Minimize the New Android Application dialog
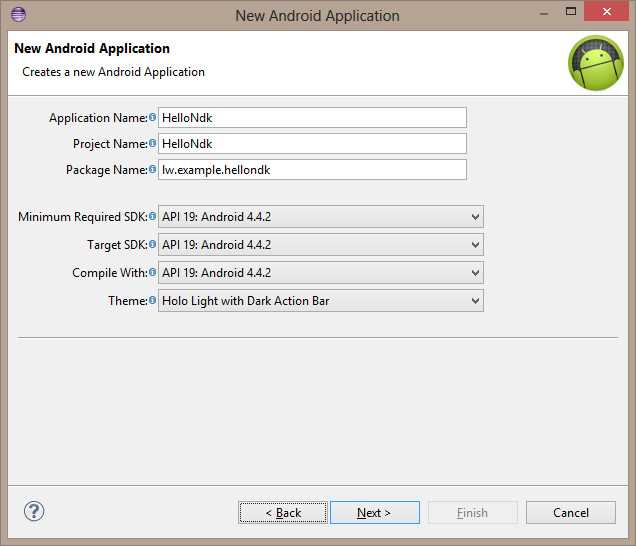Image resolution: width=636 pixels, height=546 pixels. [544, 13]
